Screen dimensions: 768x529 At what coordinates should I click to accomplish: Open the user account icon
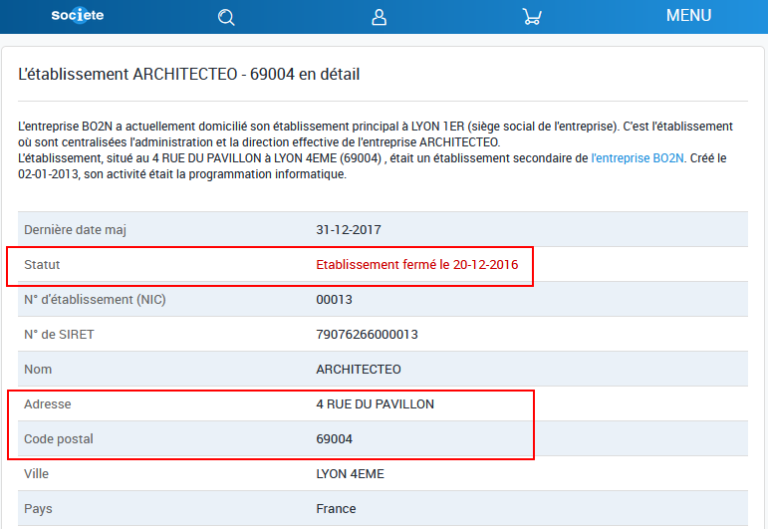(379, 17)
